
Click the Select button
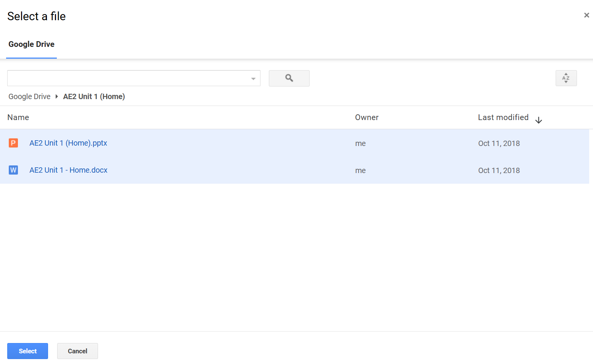tap(27, 351)
